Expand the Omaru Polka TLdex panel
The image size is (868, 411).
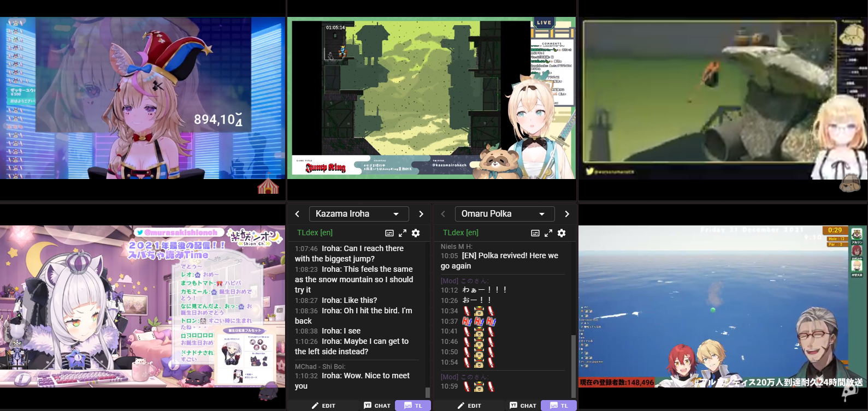(548, 233)
